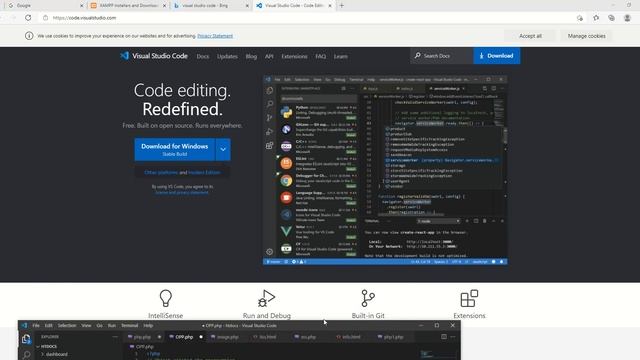Click the Manage cookies button
The image size is (640, 360).
587,36
